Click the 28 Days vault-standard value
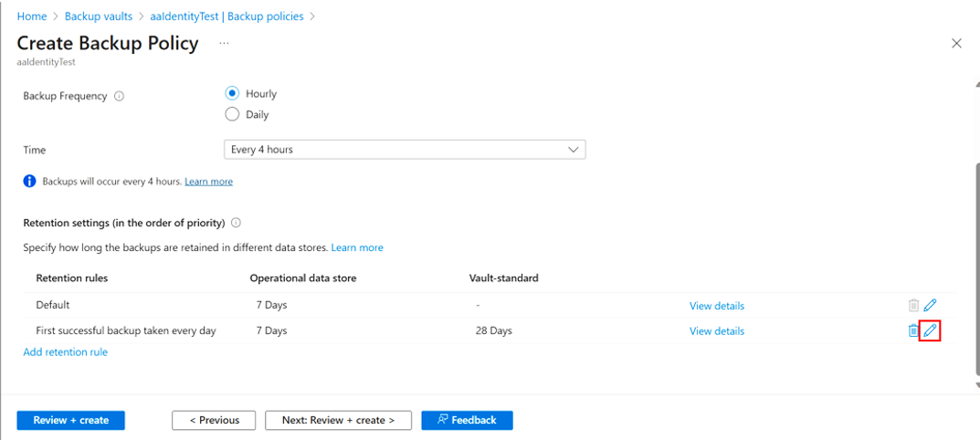 pyautogui.click(x=494, y=330)
